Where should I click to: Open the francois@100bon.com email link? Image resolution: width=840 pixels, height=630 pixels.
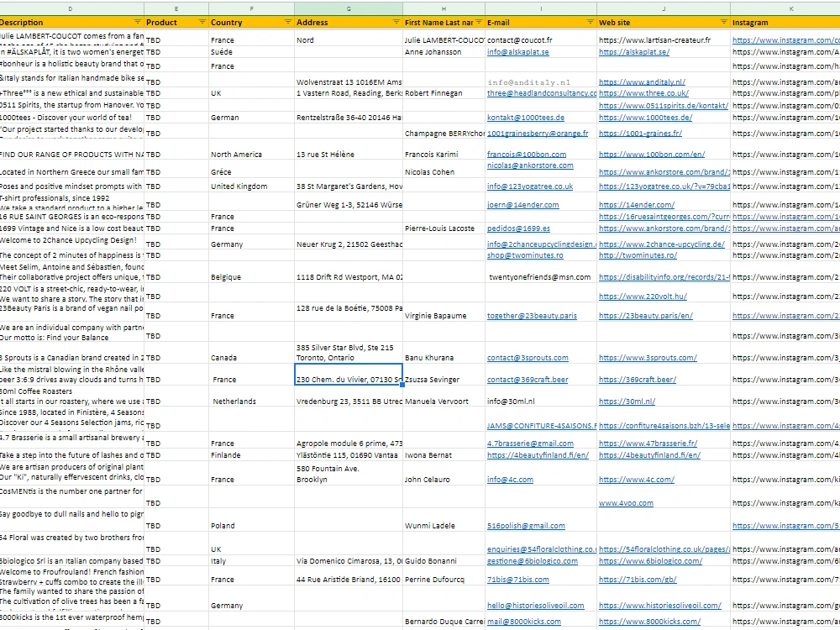tap(526, 155)
